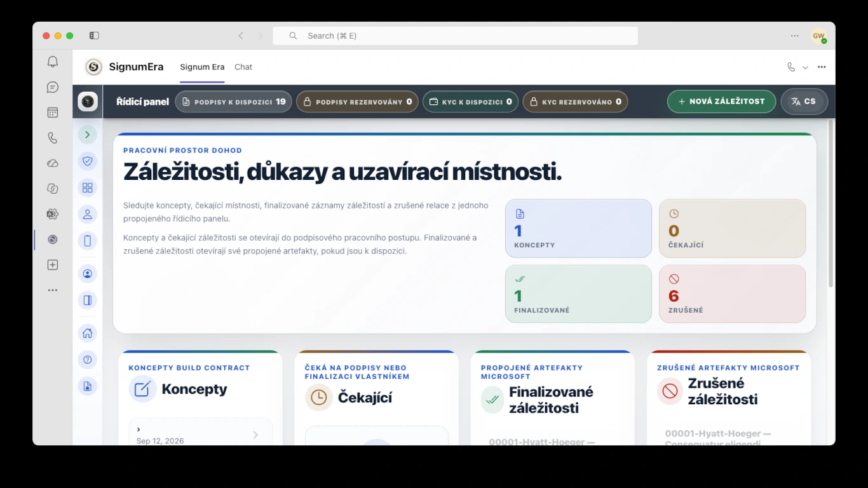
Task: Go to the home icon in sidebar
Action: point(88,333)
